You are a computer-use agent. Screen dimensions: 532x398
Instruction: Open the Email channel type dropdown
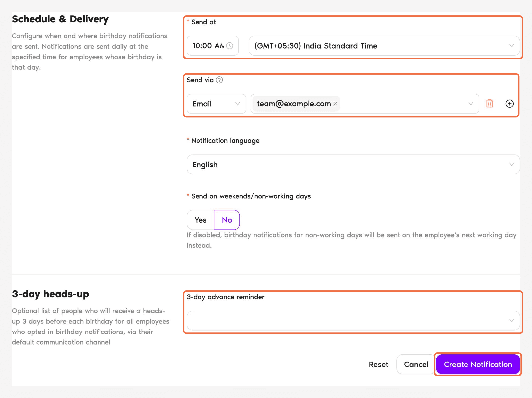(x=216, y=104)
